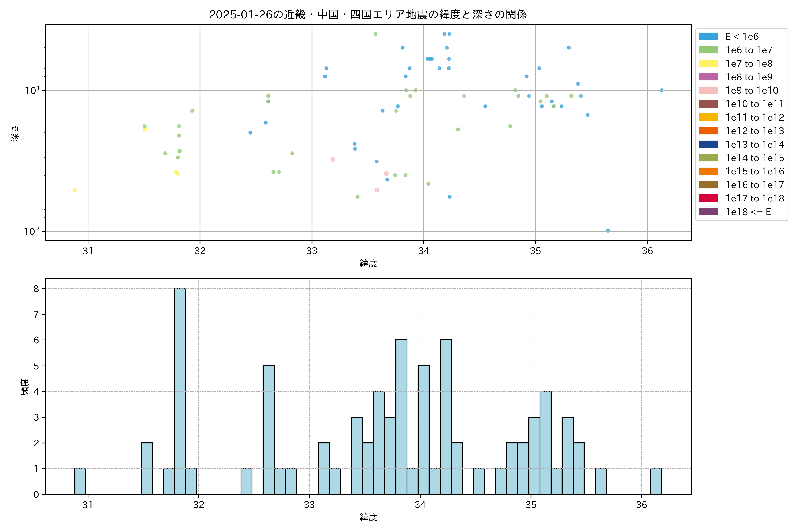Screen dimensions: 798x532
Task: Click the 1e11 to 1e12 legend label
Action: tap(755, 117)
